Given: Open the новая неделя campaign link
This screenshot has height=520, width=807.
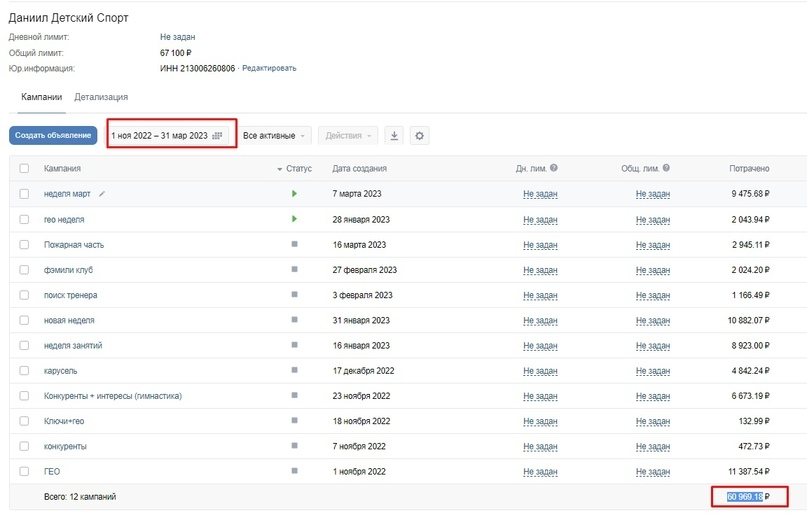Looking at the screenshot, I should [69, 320].
